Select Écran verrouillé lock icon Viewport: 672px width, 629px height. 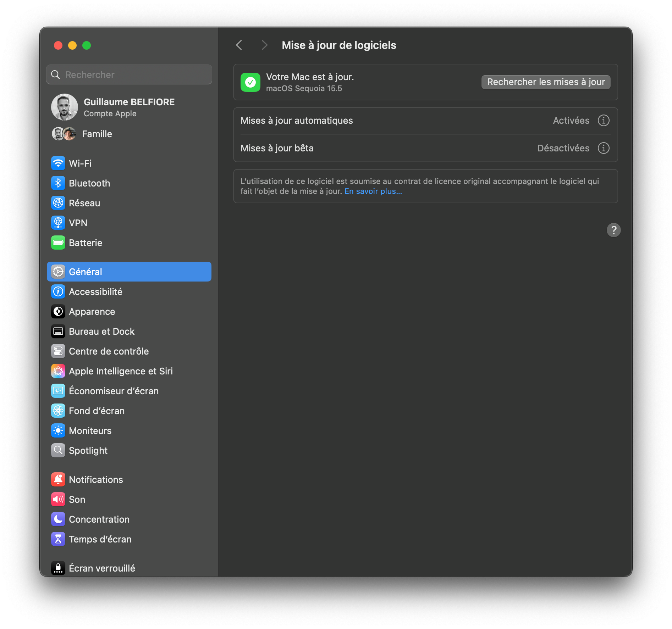(x=58, y=568)
